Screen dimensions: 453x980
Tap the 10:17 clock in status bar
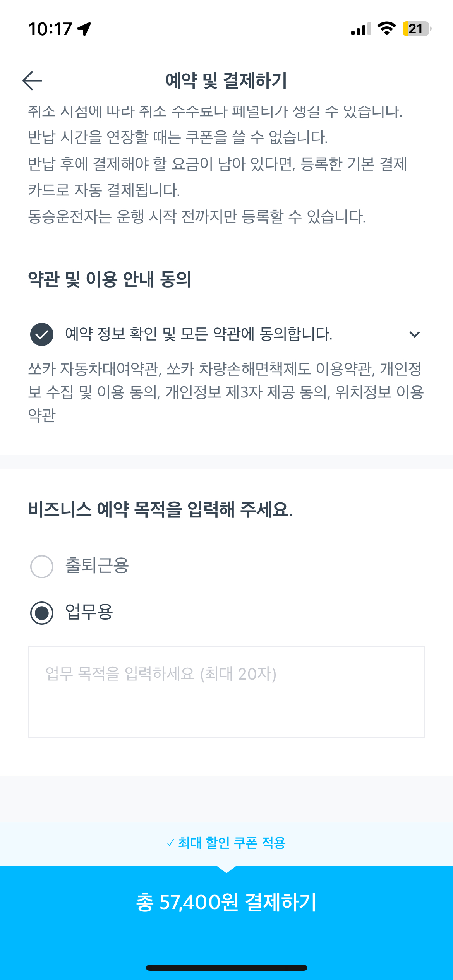coord(50,29)
